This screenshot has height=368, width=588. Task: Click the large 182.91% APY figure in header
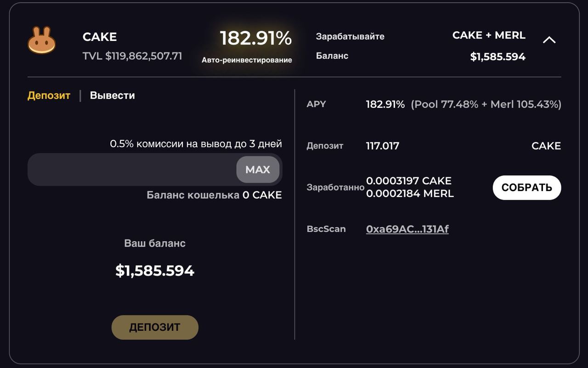[256, 38]
